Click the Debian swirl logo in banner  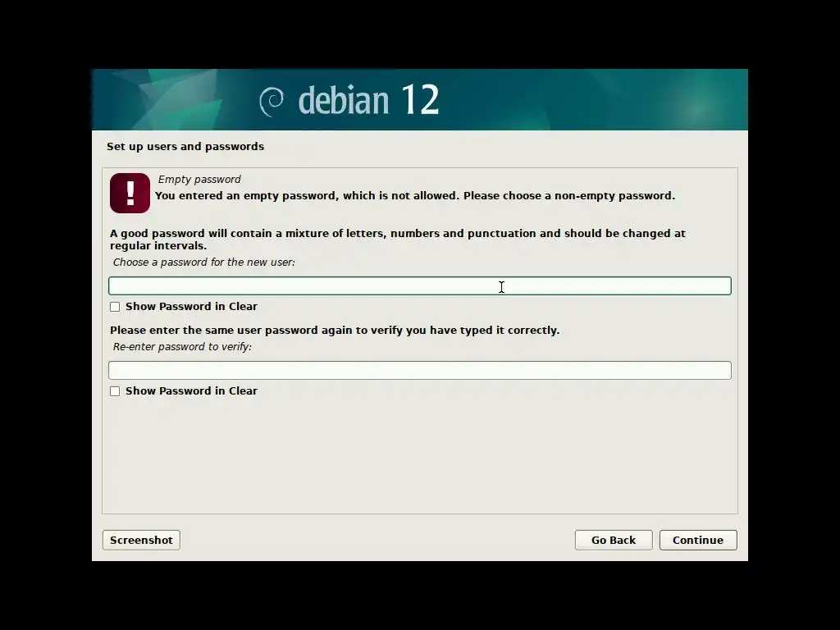[x=272, y=101]
